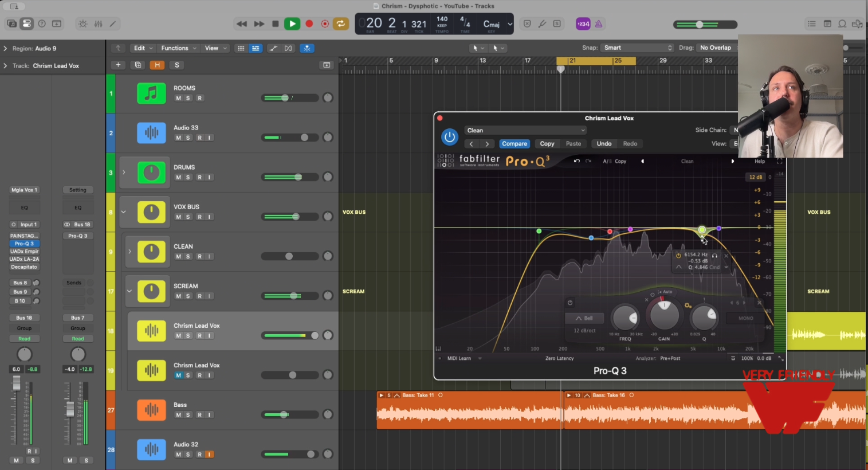Open Quick Help question mark icon
The image size is (868, 470).
42,23
